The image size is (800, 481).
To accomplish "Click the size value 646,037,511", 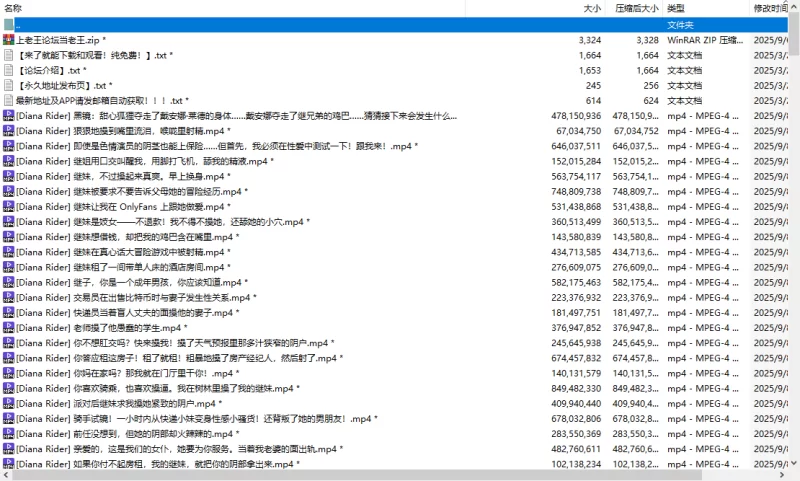I will [x=575, y=146].
